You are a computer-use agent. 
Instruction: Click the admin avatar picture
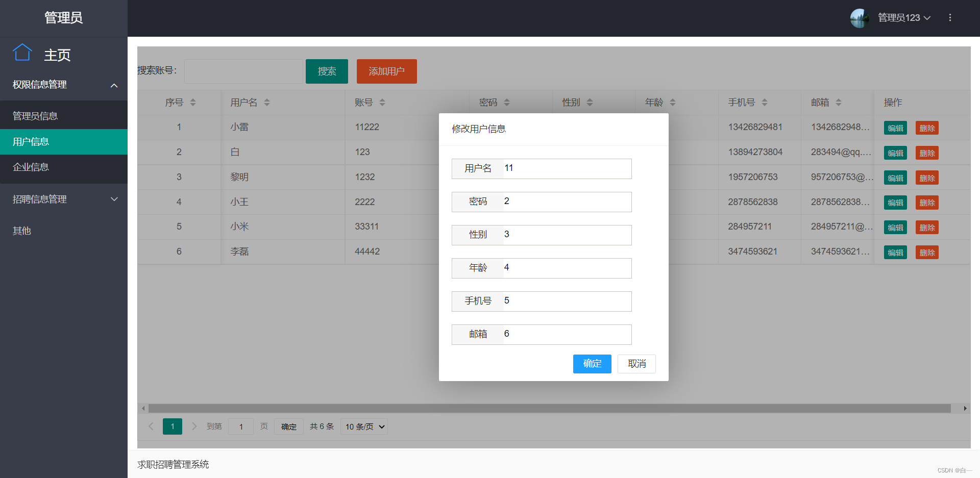860,18
